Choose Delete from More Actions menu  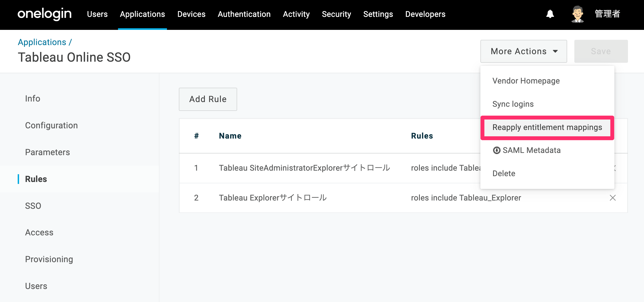tap(504, 173)
